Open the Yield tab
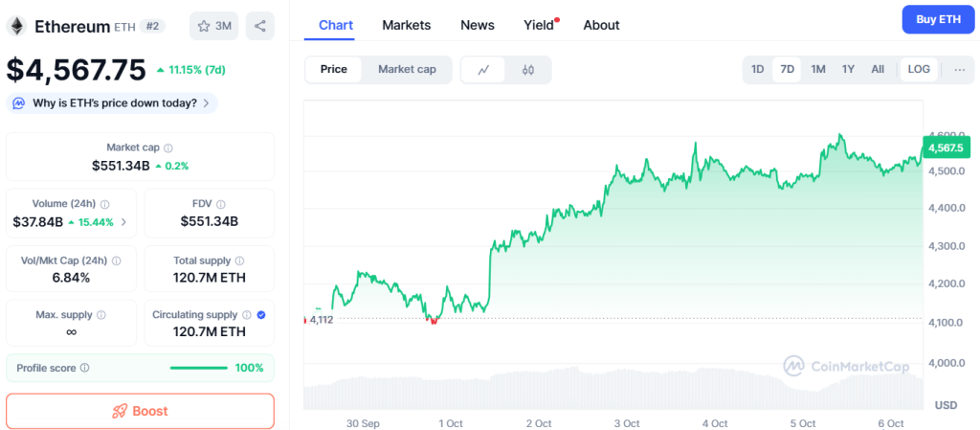The image size is (980, 430). click(539, 25)
